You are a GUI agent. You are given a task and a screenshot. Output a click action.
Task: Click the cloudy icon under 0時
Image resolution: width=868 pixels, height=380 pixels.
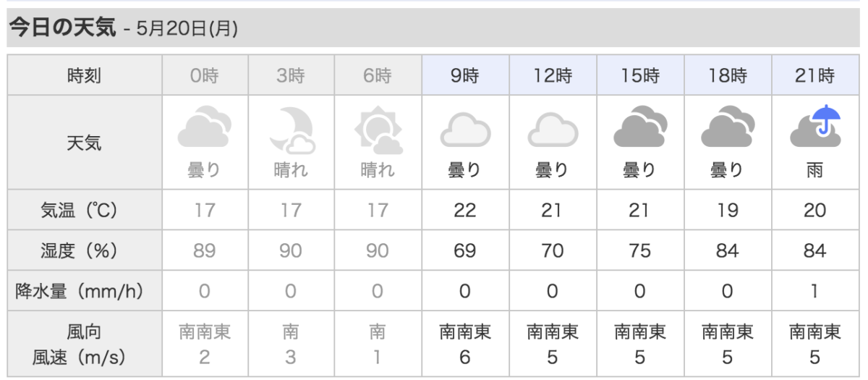(x=205, y=127)
